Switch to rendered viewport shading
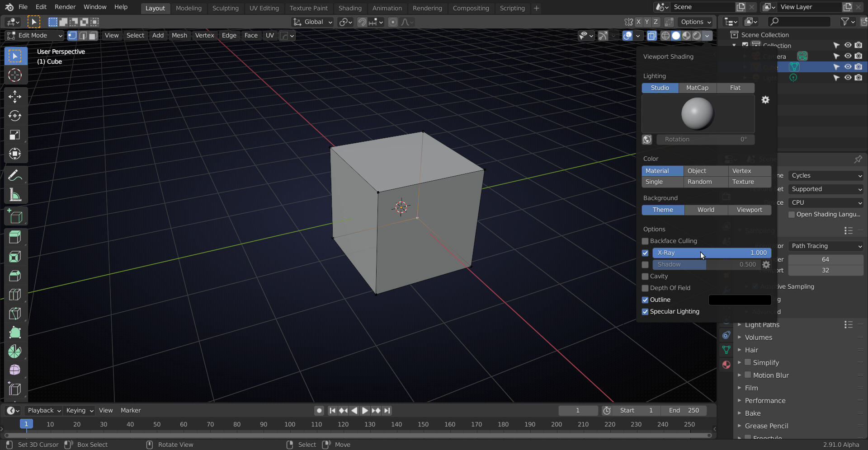 [x=697, y=36]
